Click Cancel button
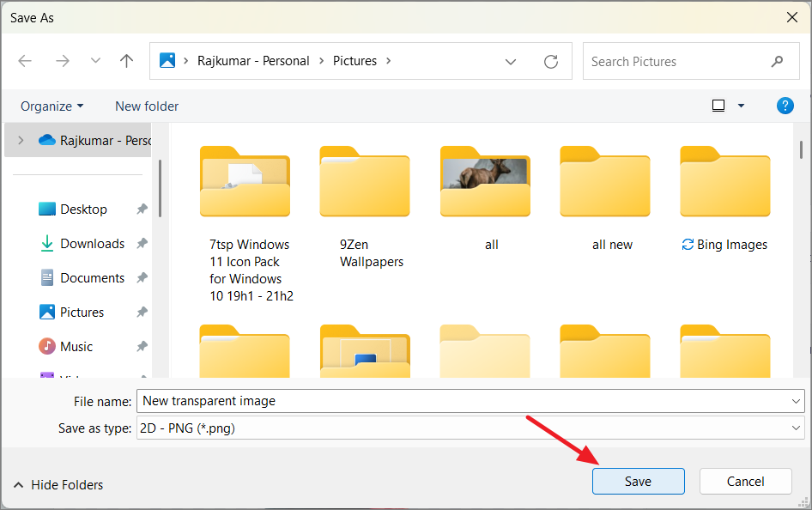 (x=745, y=482)
